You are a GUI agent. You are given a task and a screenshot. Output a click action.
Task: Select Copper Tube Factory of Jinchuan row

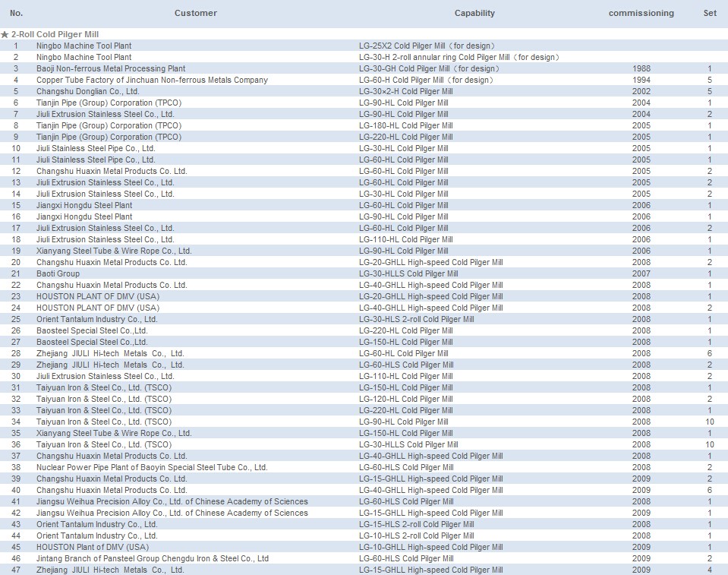(x=364, y=80)
